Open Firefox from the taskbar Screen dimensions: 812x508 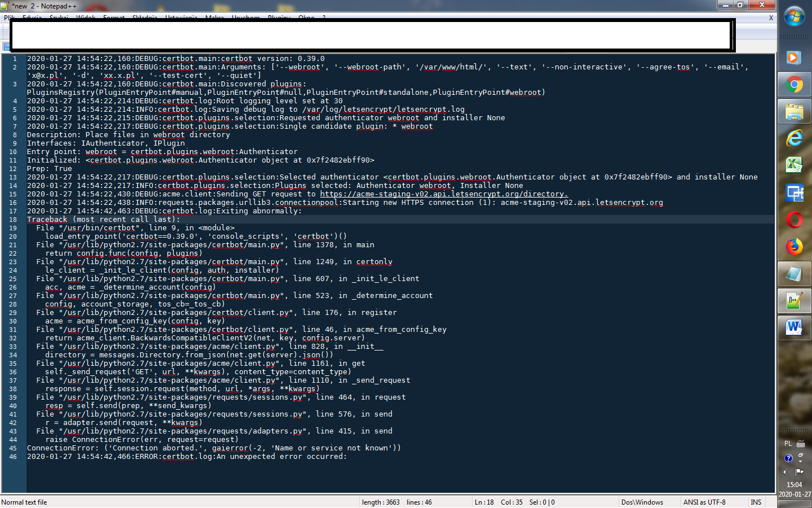tap(794, 247)
